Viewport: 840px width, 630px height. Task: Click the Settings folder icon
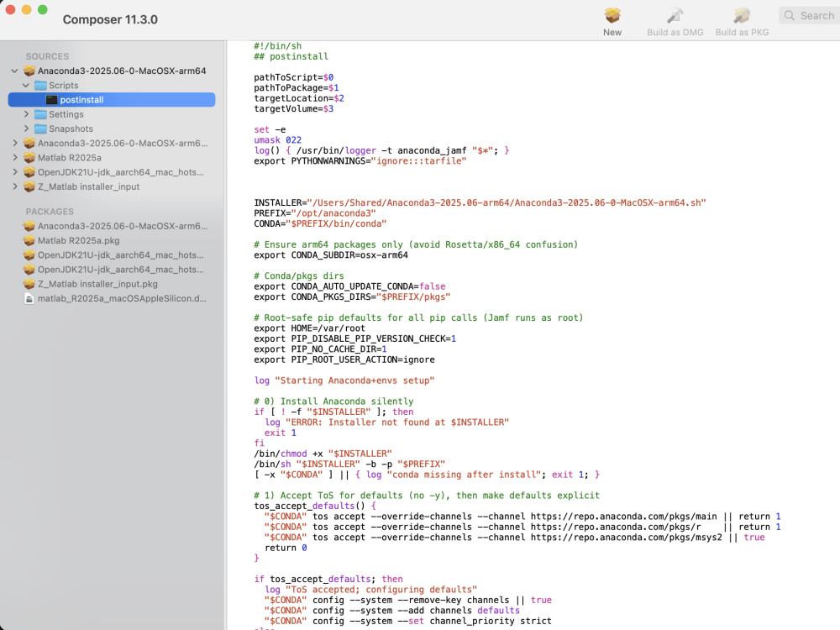(40, 114)
